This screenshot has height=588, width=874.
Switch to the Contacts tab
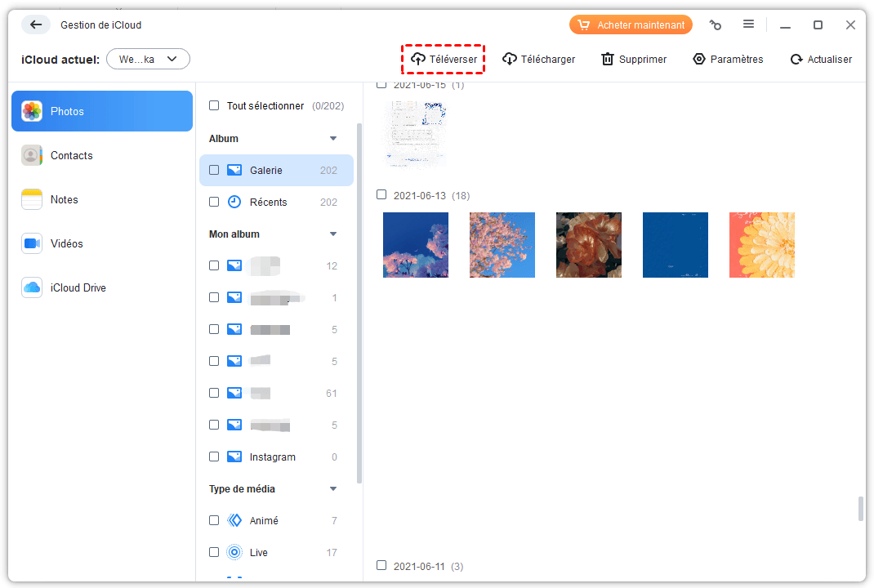(x=71, y=155)
